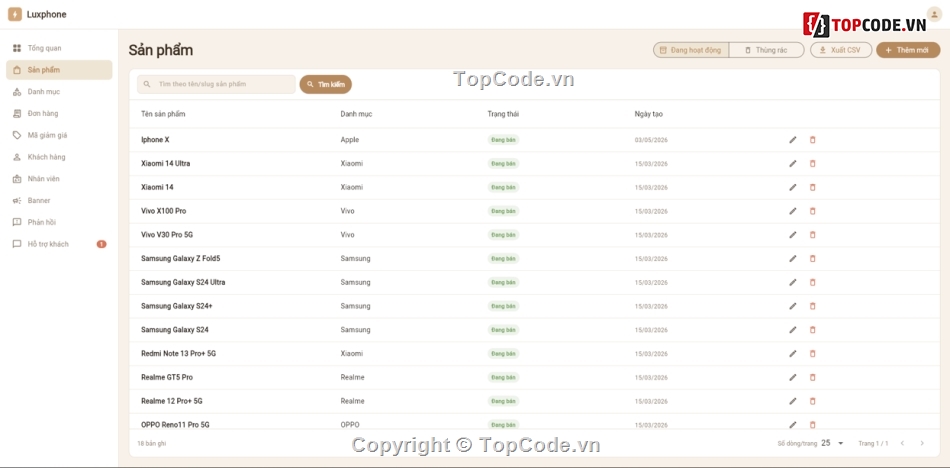Click Đang bán status of Iphone X
Image resolution: width=950 pixels, height=468 pixels.
[x=503, y=140]
